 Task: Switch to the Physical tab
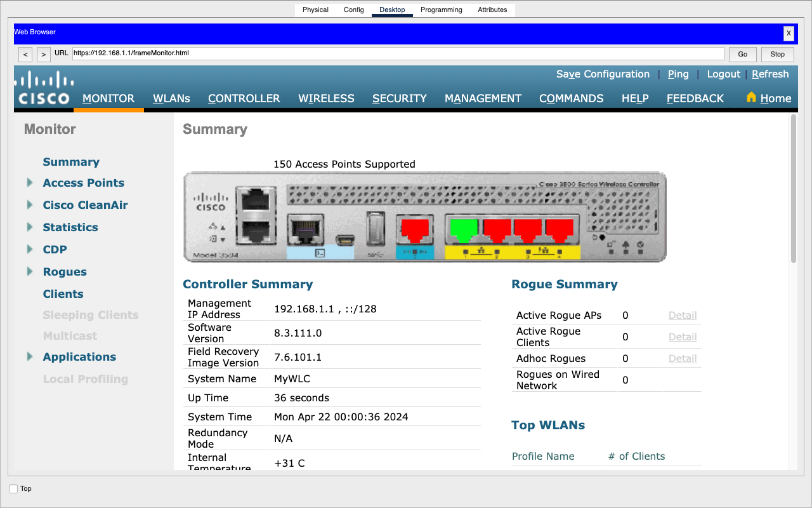(315, 10)
